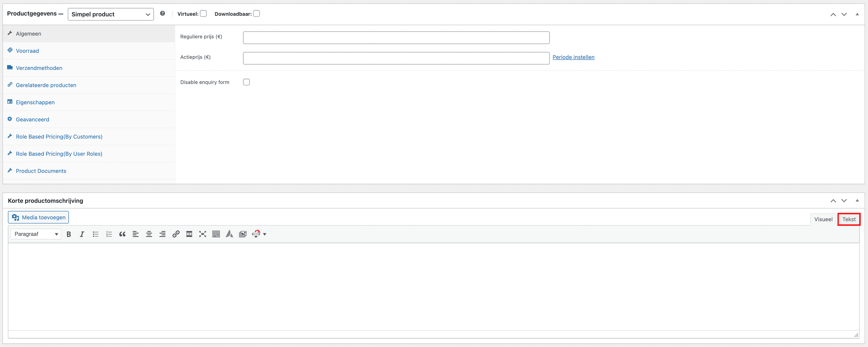
Task: Click the Periode instellen link
Action: point(573,57)
